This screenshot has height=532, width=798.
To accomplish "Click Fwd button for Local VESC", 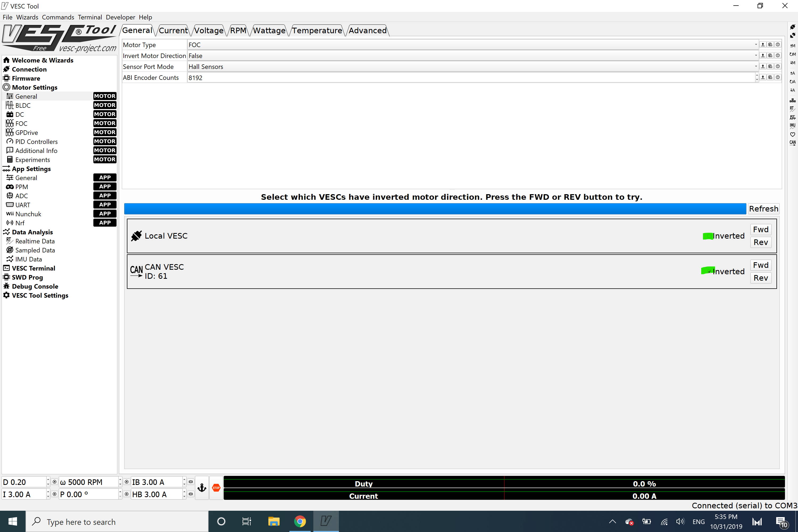I will [761, 230].
